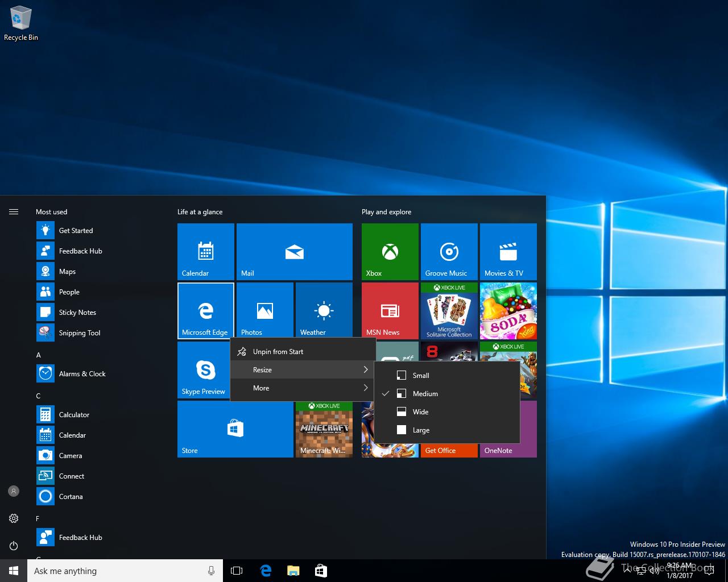The image size is (728, 582).
Task: Click the volume icon in system tray
Action: click(x=654, y=571)
